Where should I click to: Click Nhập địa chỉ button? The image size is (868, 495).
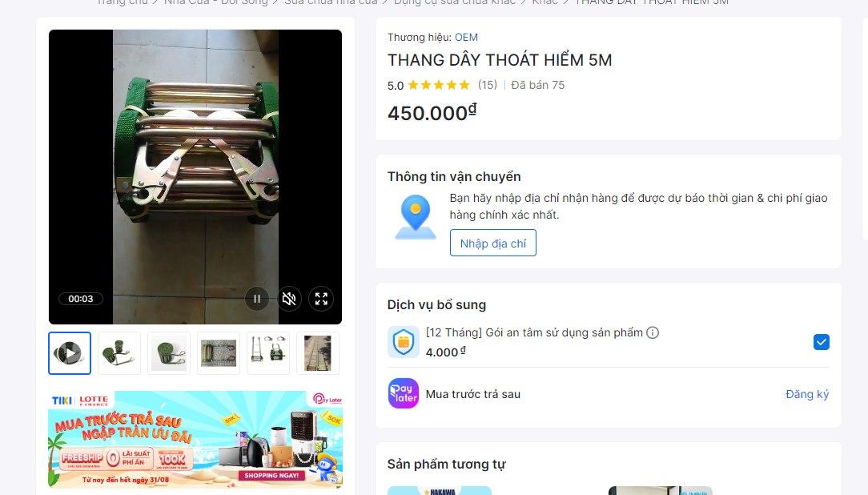(x=492, y=243)
